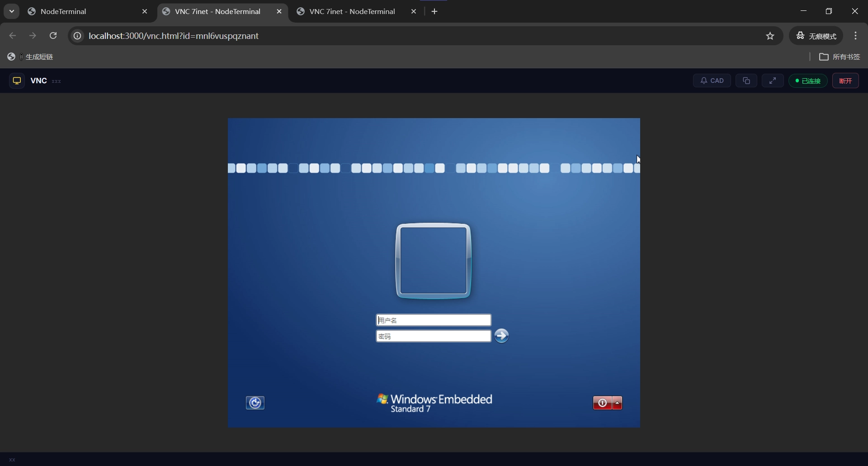Open a new browser tab
The width and height of the screenshot is (868, 466).
tap(434, 12)
